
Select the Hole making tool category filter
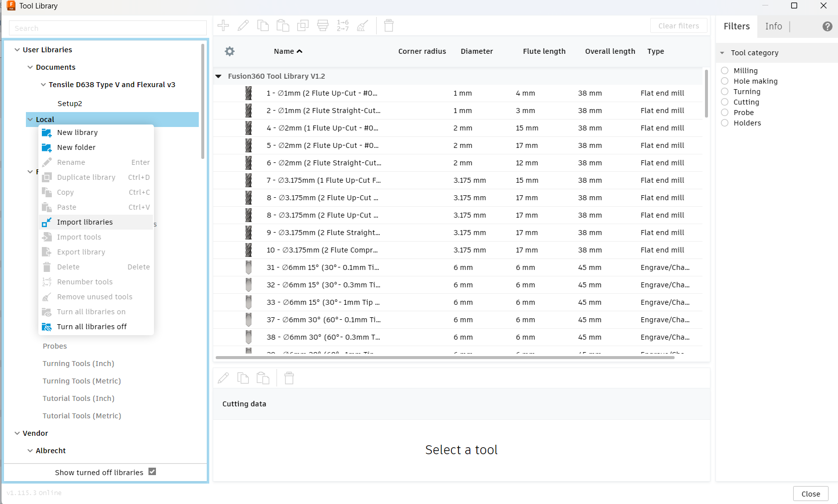coord(725,81)
